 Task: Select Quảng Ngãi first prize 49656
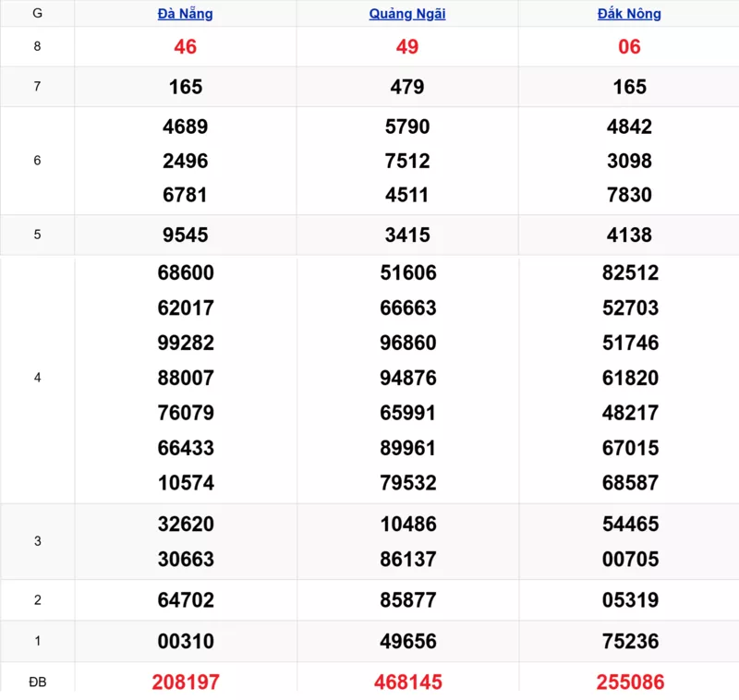(407, 641)
